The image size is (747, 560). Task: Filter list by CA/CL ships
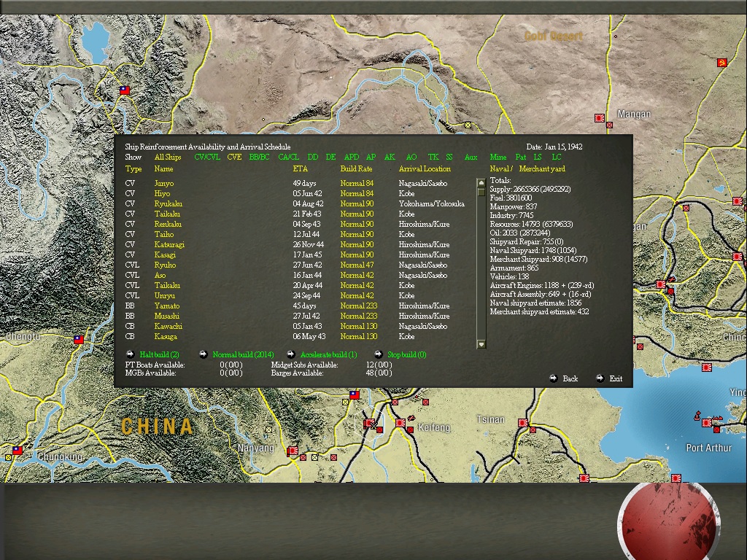point(289,157)
